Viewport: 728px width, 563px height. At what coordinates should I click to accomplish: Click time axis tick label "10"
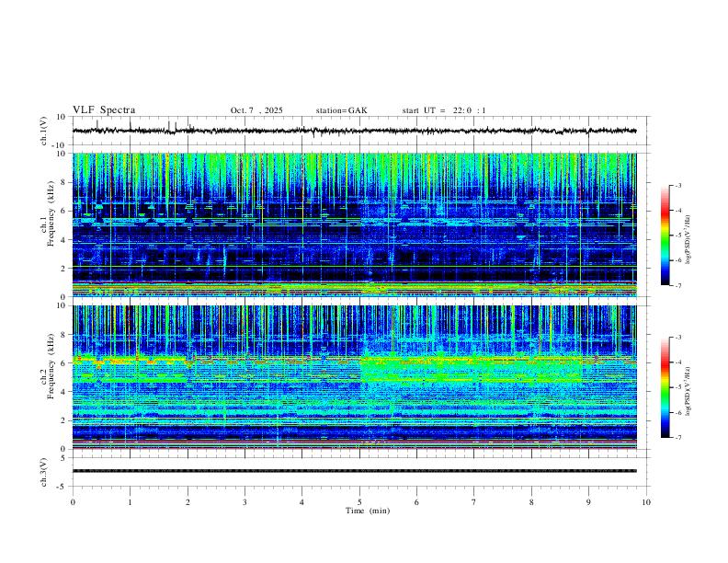click(646, 502)
